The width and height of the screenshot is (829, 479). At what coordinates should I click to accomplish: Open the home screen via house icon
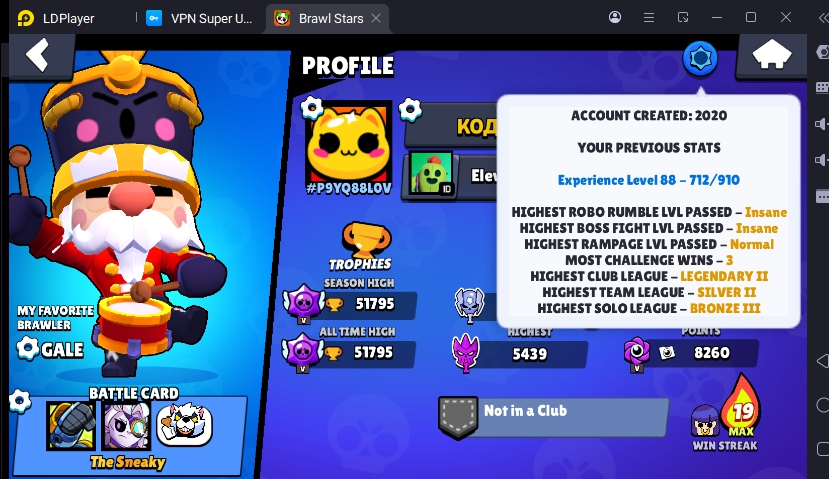tap(771, 54)
